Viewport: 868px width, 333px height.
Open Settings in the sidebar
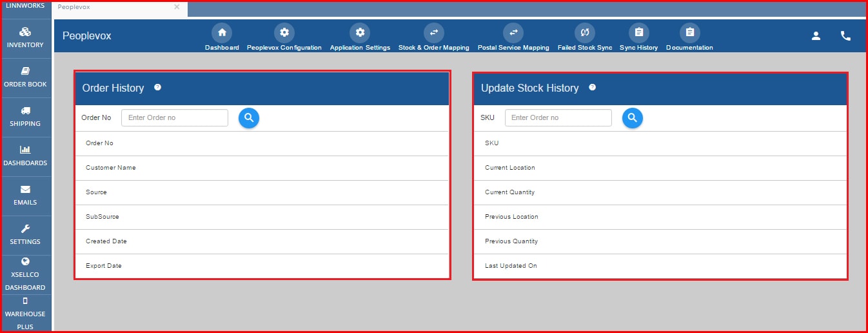click(26, 235)
